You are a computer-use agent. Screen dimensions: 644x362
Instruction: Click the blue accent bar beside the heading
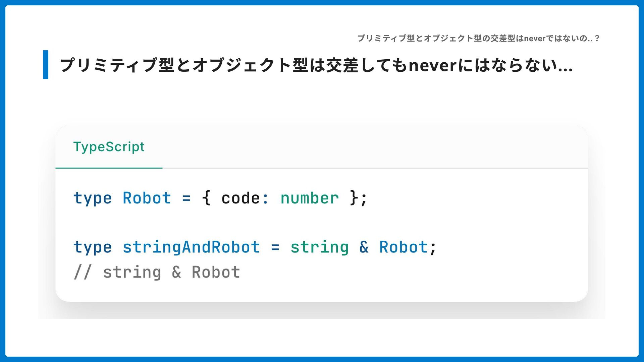[46, 65]
